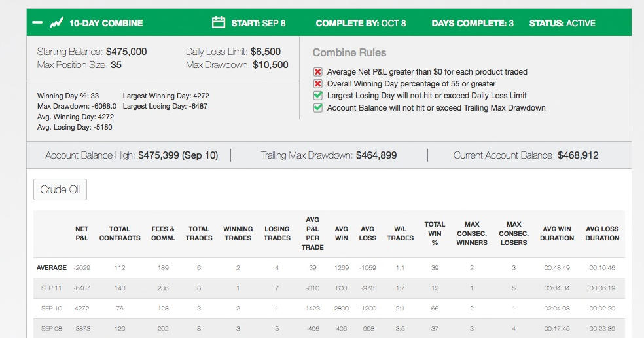Click the Current Account Balance $468,912 text
The width and height of the screenshot is (644, 338).
[526, 155]
